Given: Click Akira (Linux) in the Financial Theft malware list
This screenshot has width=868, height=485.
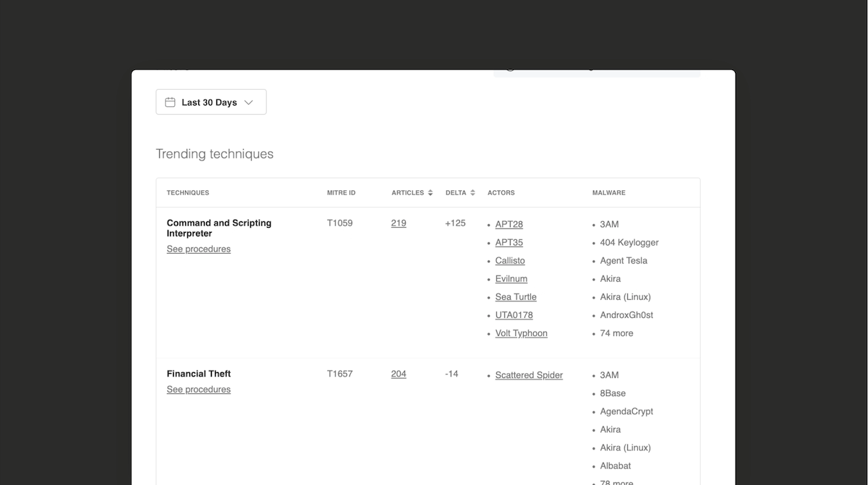Looking at the screenshot, I should [626, 447].
